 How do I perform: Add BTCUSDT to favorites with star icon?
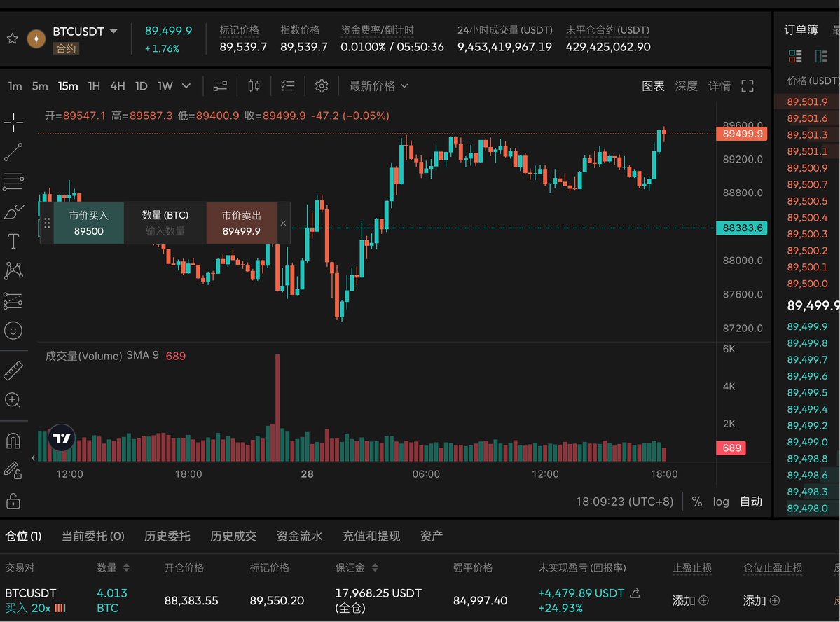pyautogui.click(x=12, y=39)
